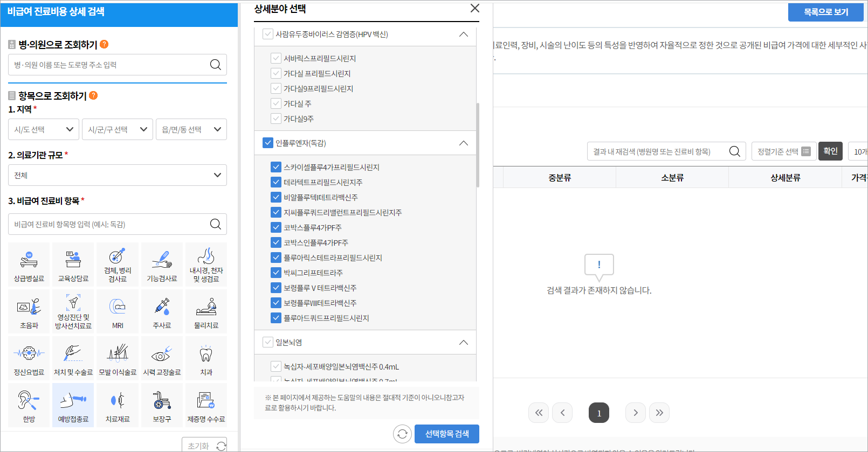Screen dimensions: 868x452
Task: Click search icon in hospital name field
Action: point(216,65)
